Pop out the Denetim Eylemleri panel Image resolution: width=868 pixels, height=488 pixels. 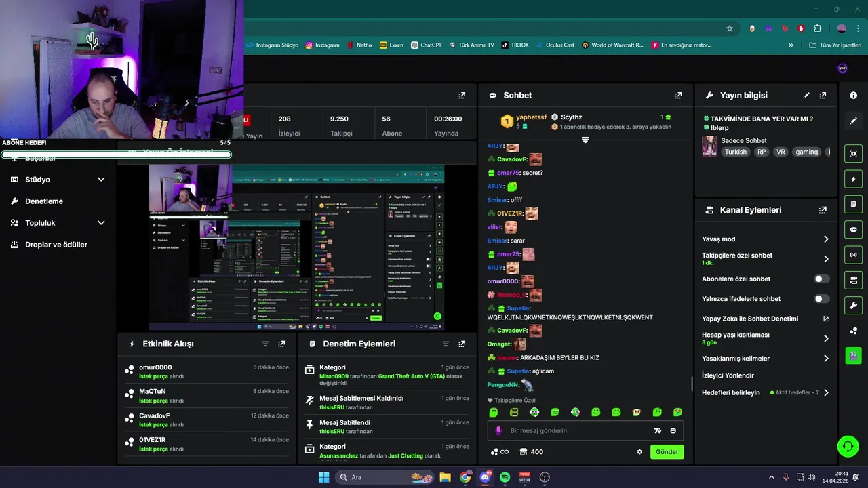pyautogui.click(x=462, y=344)
